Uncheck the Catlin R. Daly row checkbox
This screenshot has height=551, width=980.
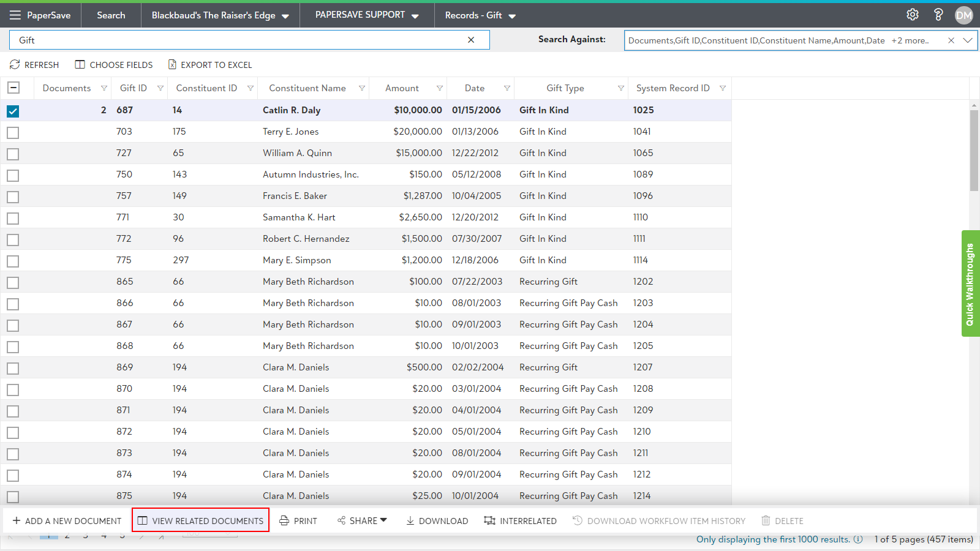13,111
